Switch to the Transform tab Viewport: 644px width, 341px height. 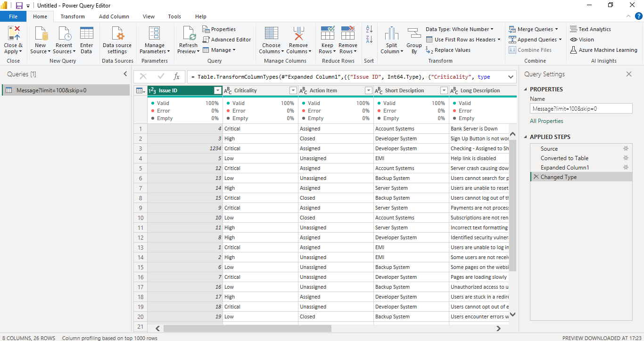point(73,16)
